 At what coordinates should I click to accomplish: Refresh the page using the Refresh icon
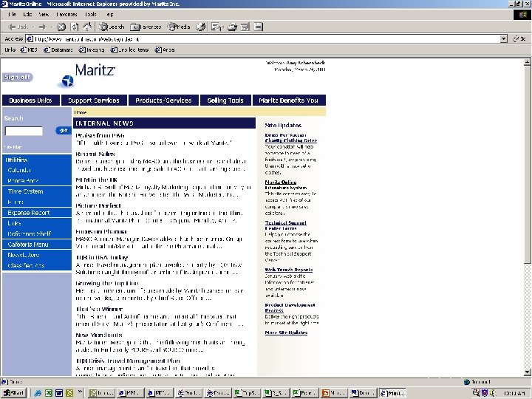75,27
